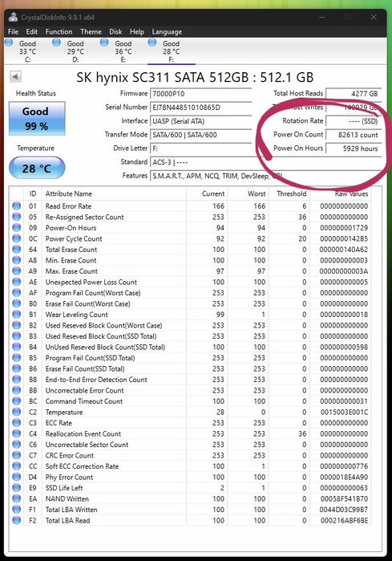Click status circle for Total LBA Read

click(17, 520)
